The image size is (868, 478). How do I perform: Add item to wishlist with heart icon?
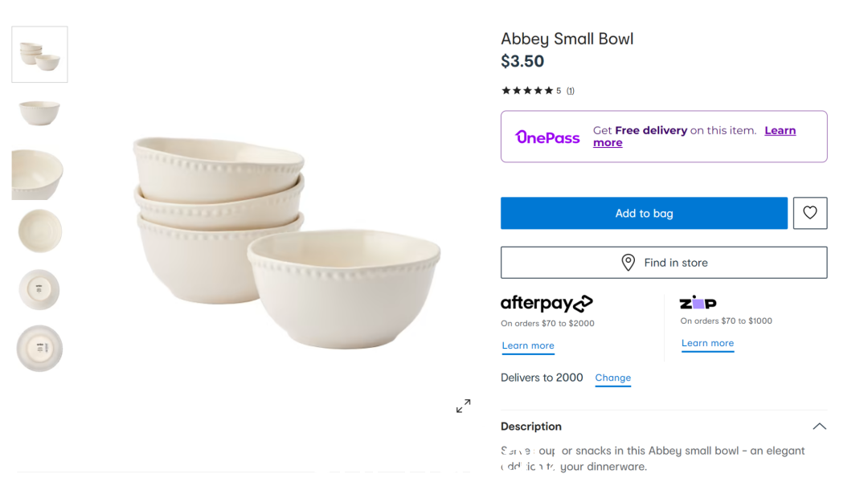coord(810,213)
